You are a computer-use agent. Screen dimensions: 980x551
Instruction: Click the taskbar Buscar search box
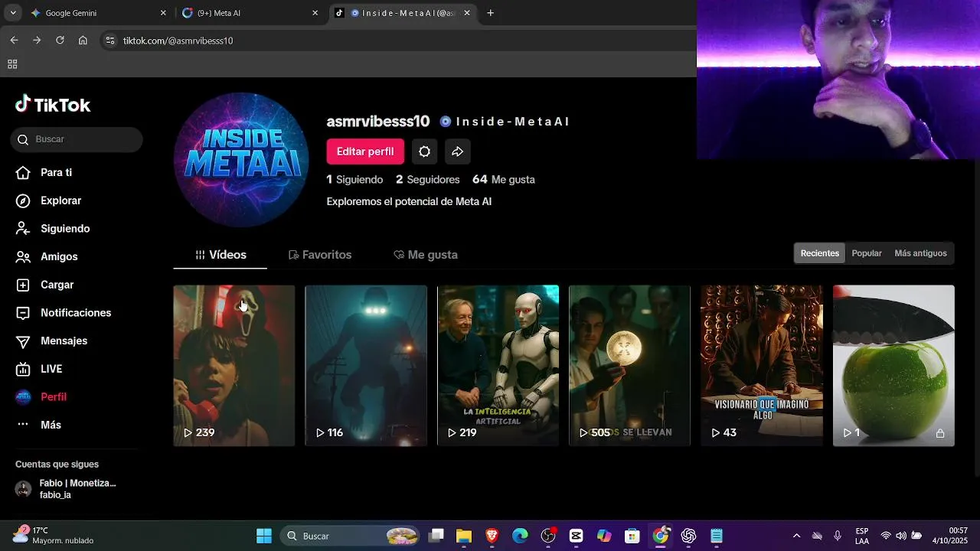(x=351, y=536)
